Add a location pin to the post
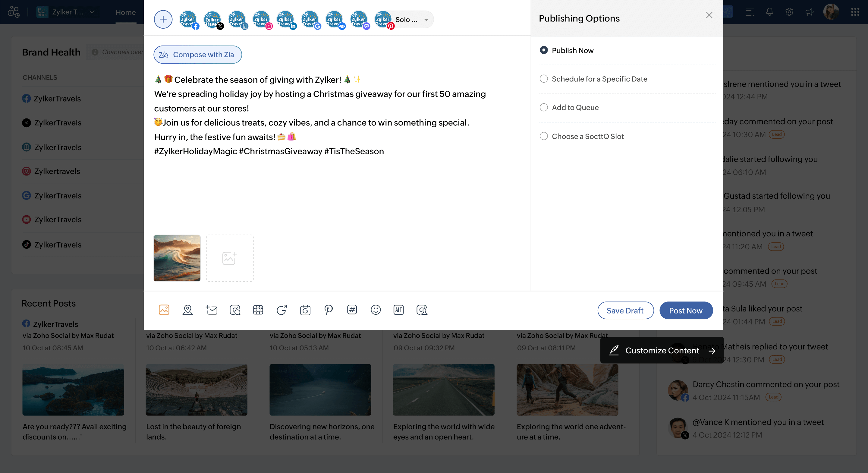 coord(188,310)
